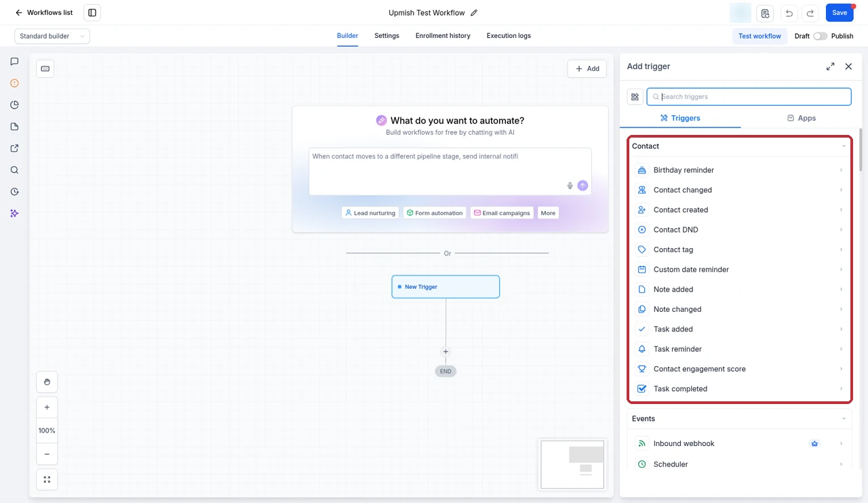Open the chat bubble icon in left sidebar
This screenshot has height=503, width=868.
click(x=14, y=62)
